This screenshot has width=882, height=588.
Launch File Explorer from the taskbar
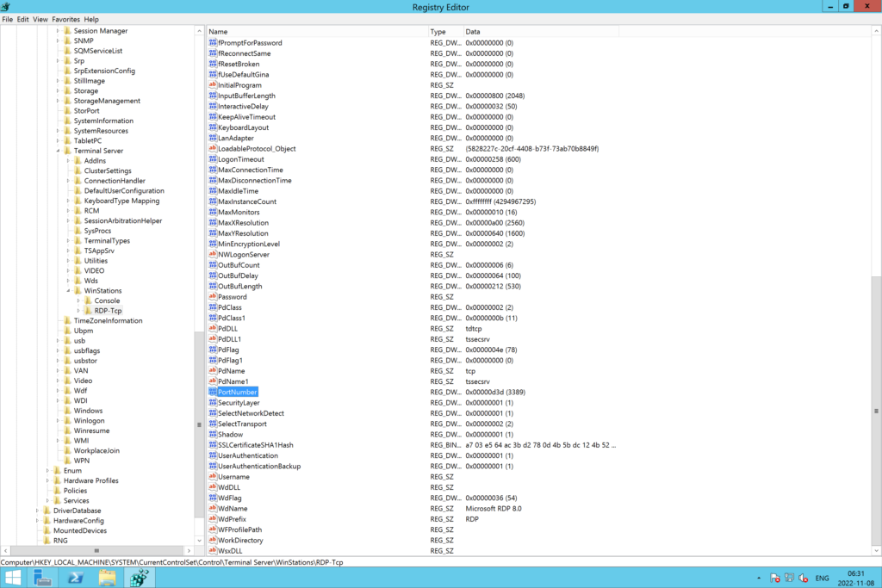[106, 577]
